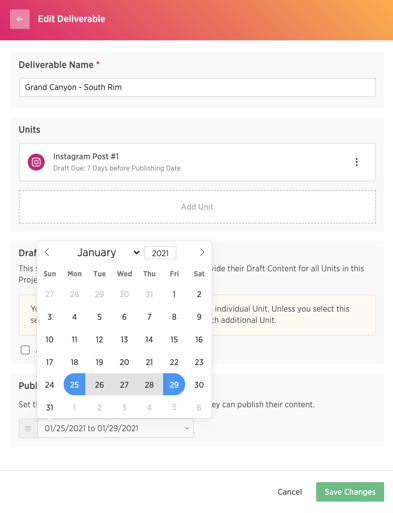Screen dimensions: 393x513
Task: Expand the date range field chevron
Action: tap(187, 428)
